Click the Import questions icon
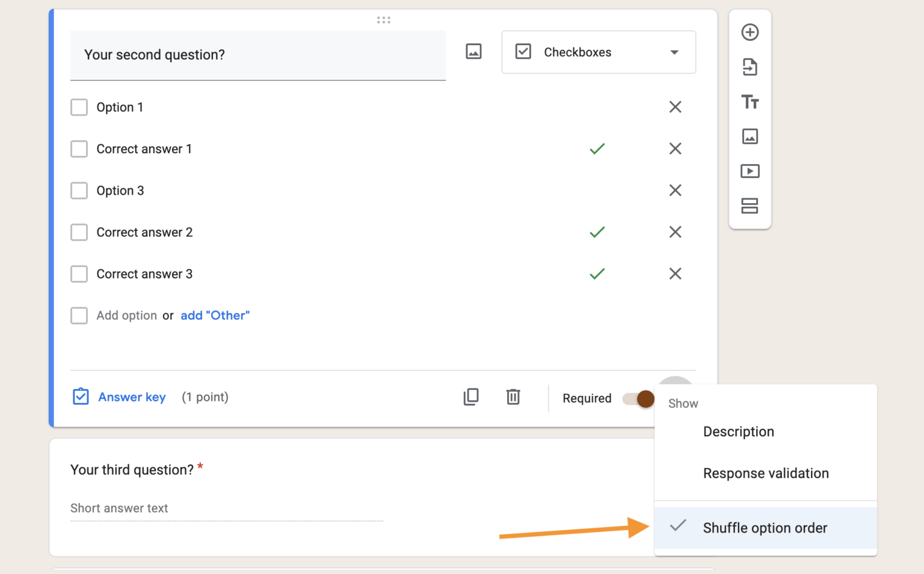Screen dimensions: 924x574 click(750, 67)
